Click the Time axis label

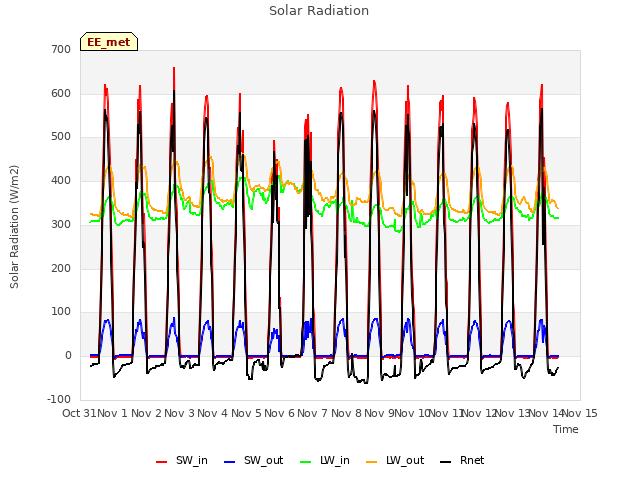point(566,429)
